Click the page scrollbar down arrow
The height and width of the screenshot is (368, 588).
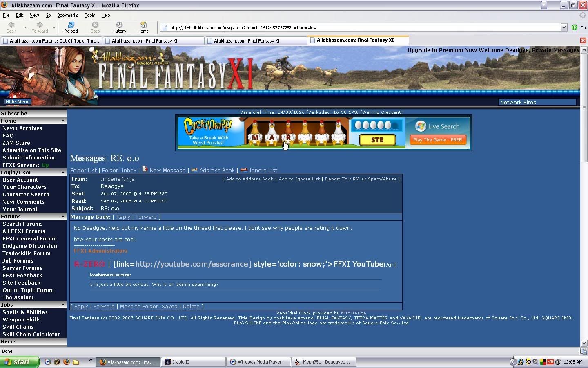[x=584, y=343]
